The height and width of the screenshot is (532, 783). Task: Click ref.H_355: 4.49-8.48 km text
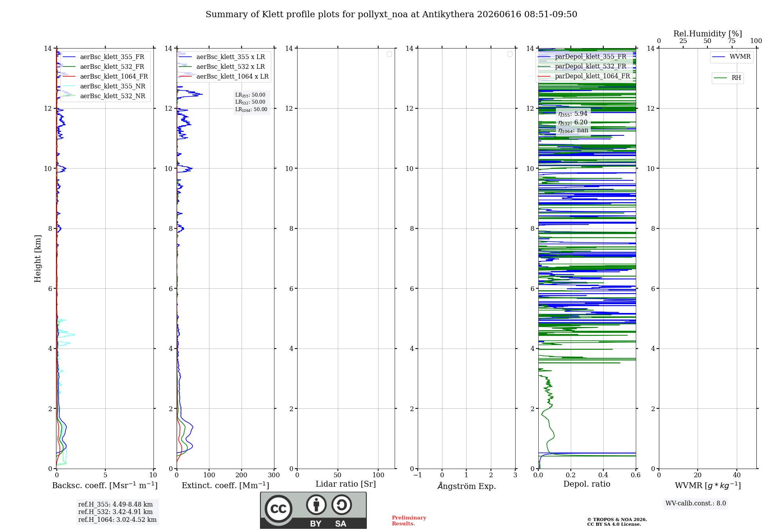(x=115, y=505)
